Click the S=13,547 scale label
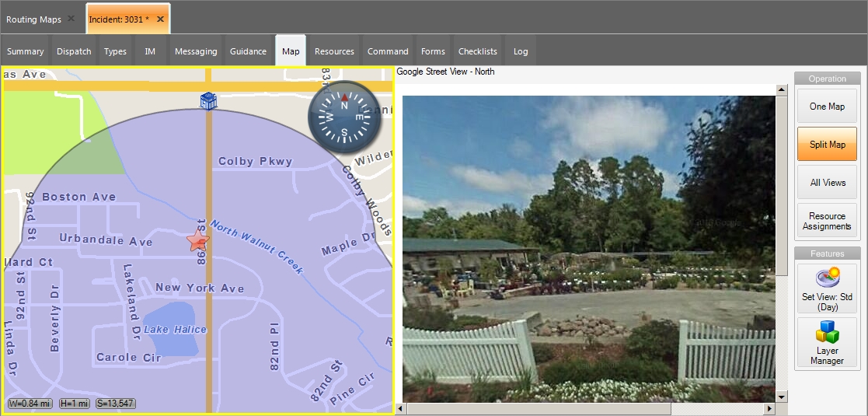The image size is (868, 416). [116, 404]
